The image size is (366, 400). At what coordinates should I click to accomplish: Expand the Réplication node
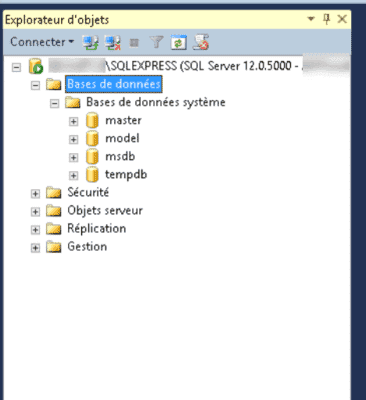[35, 230]
